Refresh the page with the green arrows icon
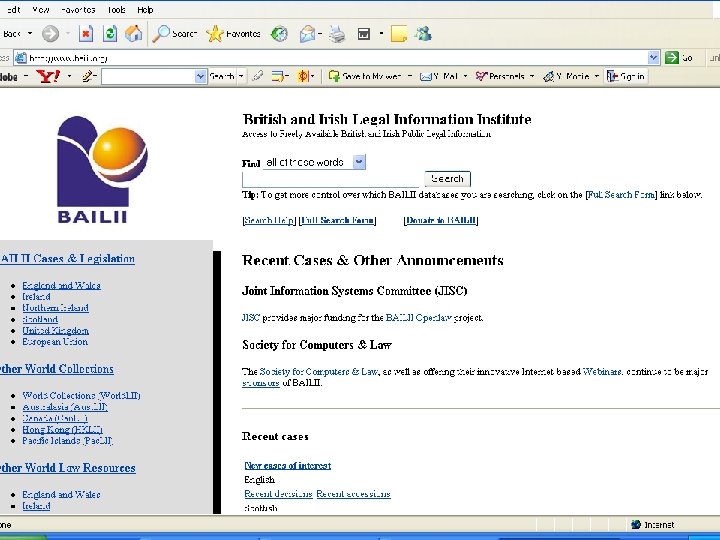The height and width of the screenshot is (540, 720). pyautogui.click(x=110, y=34)
